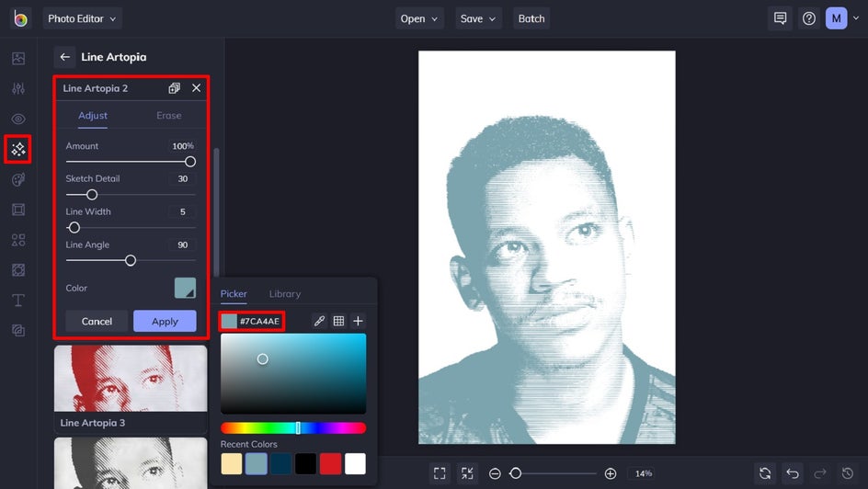Add color with the plus icon
The height and width of the screenshot is (489, 868).
[359, 321]
